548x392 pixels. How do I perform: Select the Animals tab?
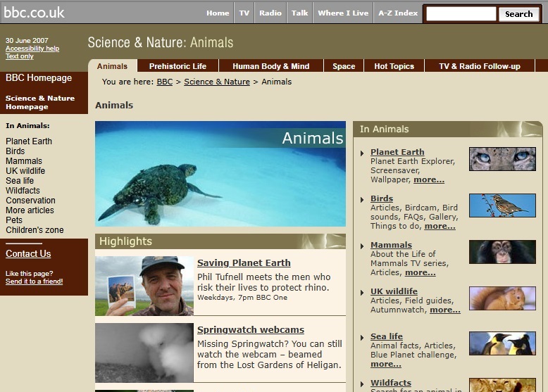coord(112,66)
